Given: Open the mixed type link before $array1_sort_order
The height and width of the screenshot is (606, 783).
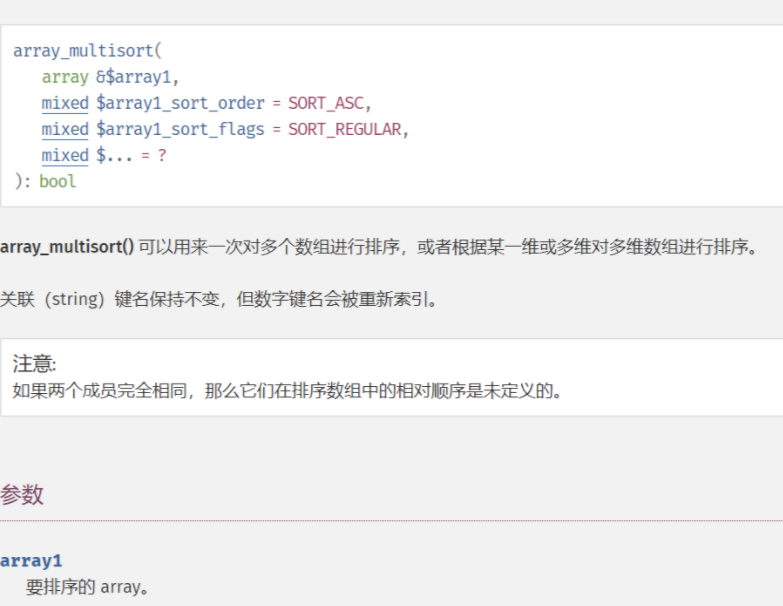Looking at the screenshot, I should coord(65,103).
